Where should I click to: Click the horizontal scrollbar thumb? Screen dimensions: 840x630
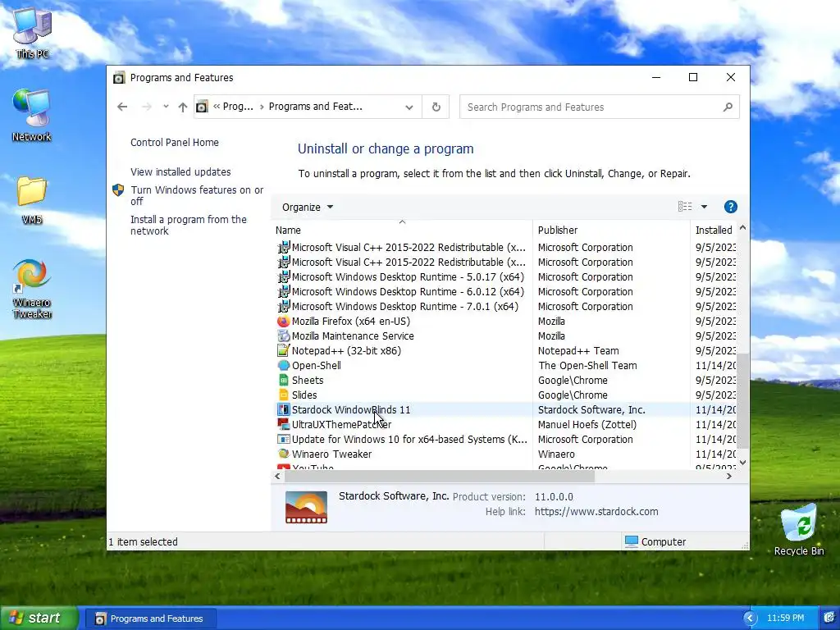tap(439, 477)
